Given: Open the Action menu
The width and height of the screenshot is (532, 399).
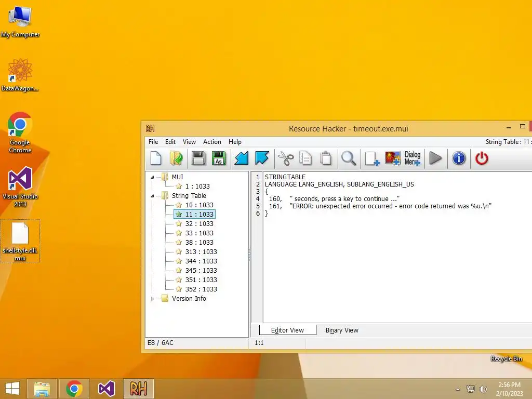Looking at the screenshot, I should point(212,142).
